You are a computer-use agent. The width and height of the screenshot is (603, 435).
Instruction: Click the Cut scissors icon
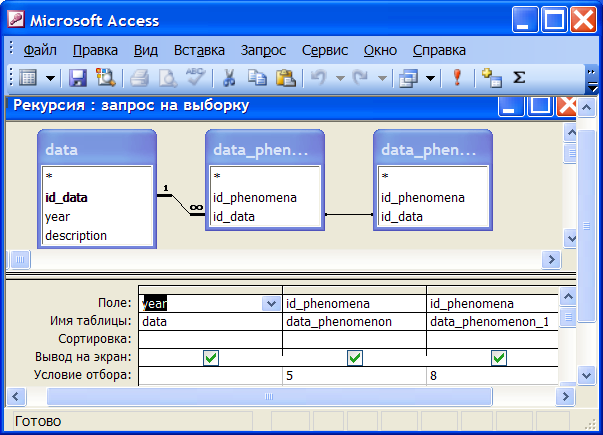229,78
